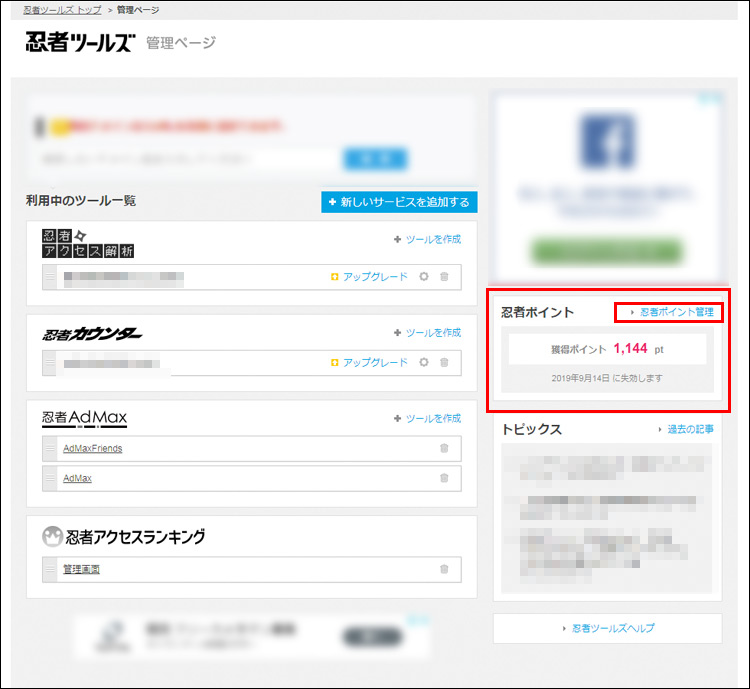750x689 pixels.
Task: Click the green button in Facebook ad
Action: 607,251
